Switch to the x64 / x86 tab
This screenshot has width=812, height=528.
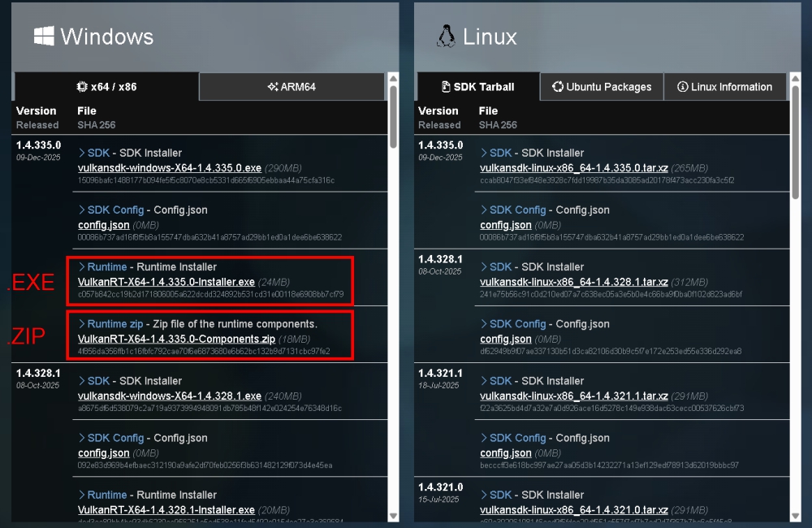106,87
